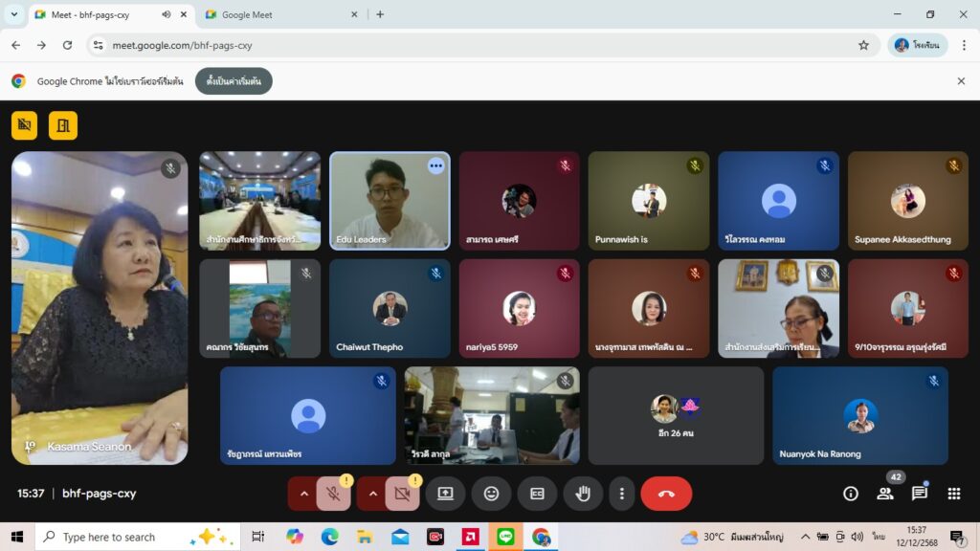Screen dimensions: 980x551
Task: Open the emoji reactions button
Action: (491, 494)
